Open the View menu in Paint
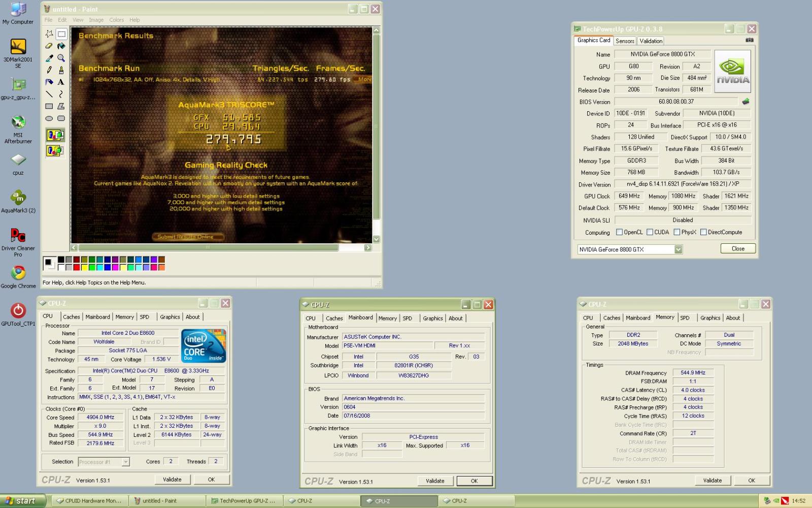This screenshot has height=508, width=812. pyautogui.click(x=78, y=20)
